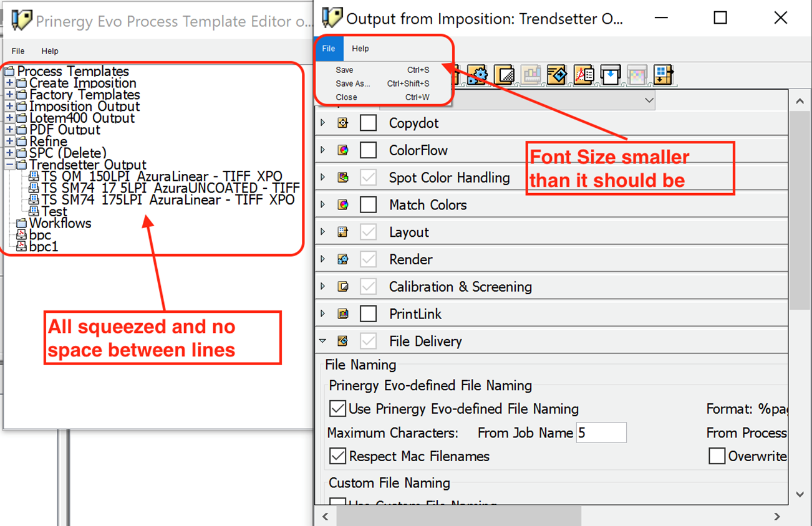Click the bpc PDF file icon
Screen dimensions: 812x526
(22, 235)
